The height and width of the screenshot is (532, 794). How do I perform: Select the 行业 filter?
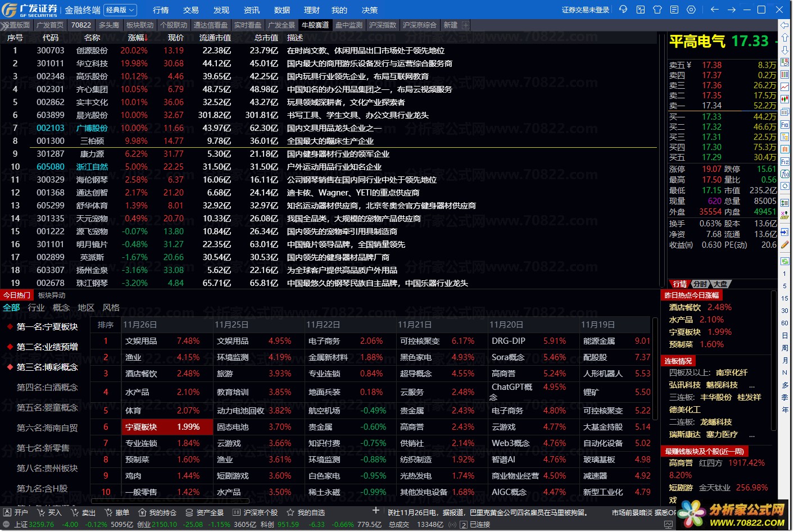coord(36,307)
